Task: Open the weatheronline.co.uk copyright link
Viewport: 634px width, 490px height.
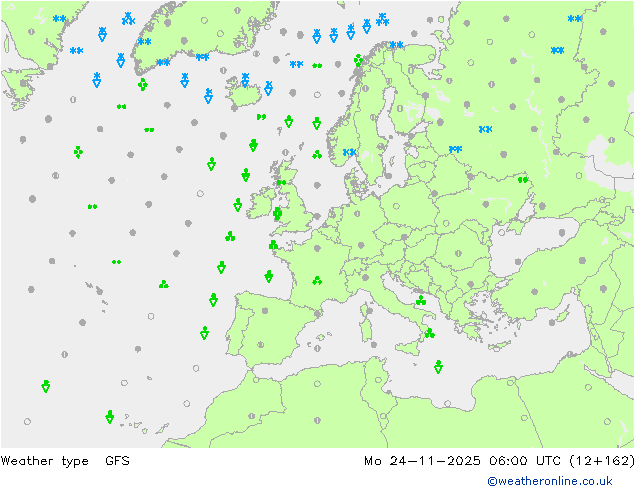Action: coord(550,481)
